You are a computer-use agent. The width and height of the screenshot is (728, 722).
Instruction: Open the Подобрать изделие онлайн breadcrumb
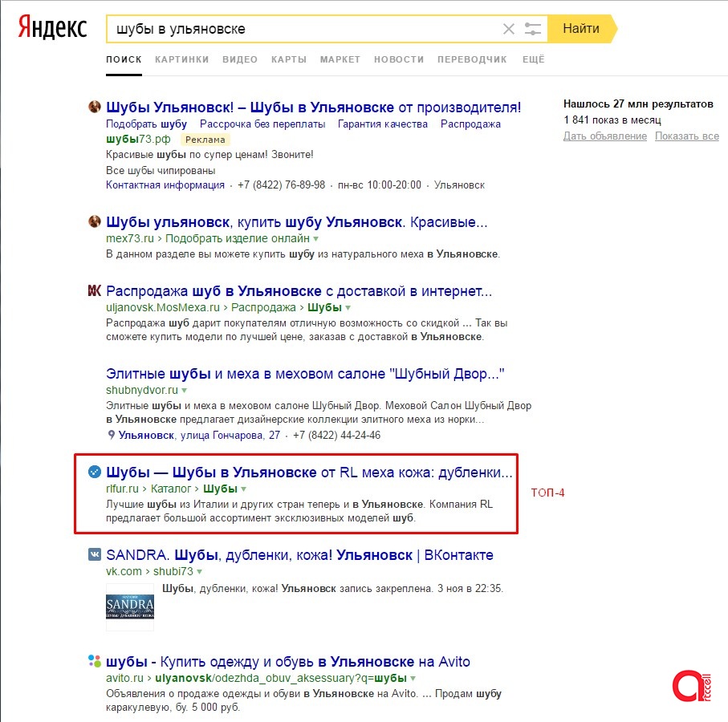238,238
